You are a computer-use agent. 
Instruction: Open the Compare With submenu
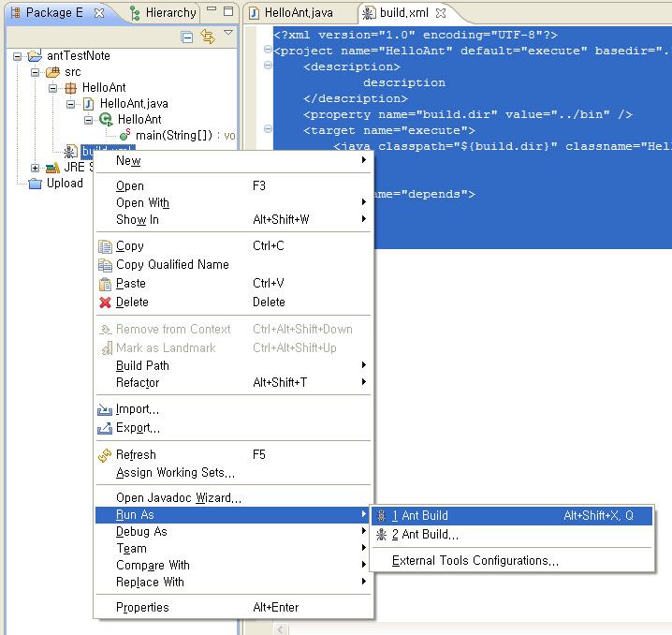click(x=234, y=565)
